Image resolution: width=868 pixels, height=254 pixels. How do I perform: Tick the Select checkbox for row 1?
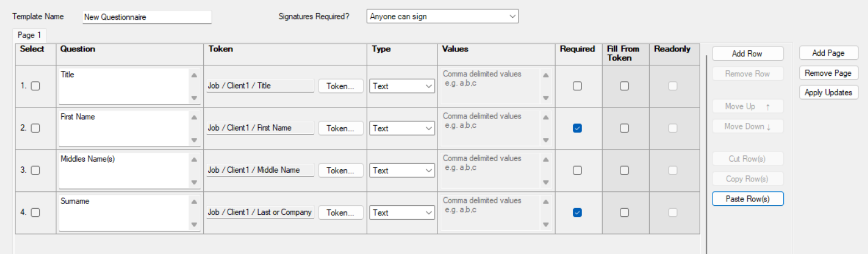coord(35,86)
